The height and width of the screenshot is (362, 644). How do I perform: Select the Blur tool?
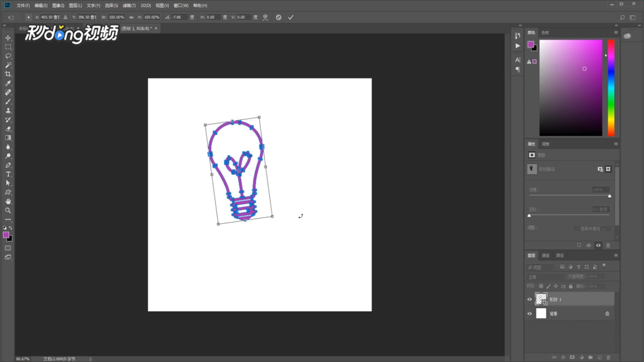pos(8,147)
